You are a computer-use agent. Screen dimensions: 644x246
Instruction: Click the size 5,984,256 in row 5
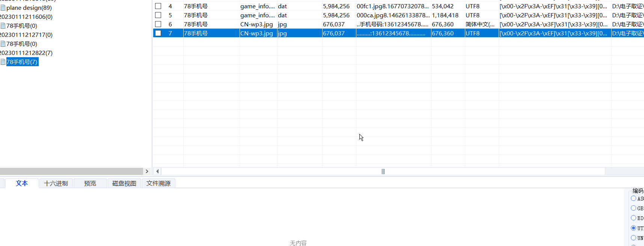tap(336, 15)
